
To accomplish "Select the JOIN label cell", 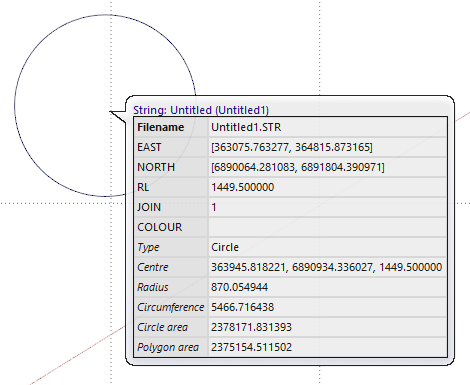I will (x=171, y=207).
